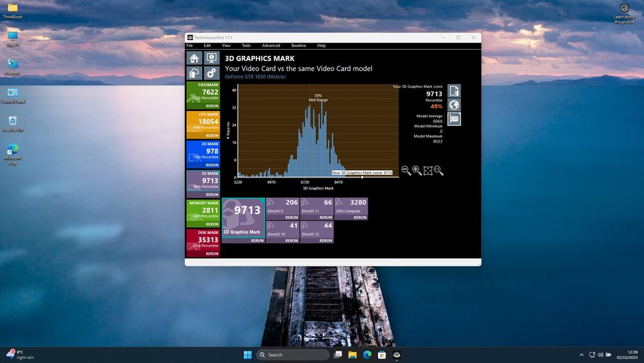This screenshot has height=363, width=644.
Task: Open the Edit menu
Action: [207, 46]
